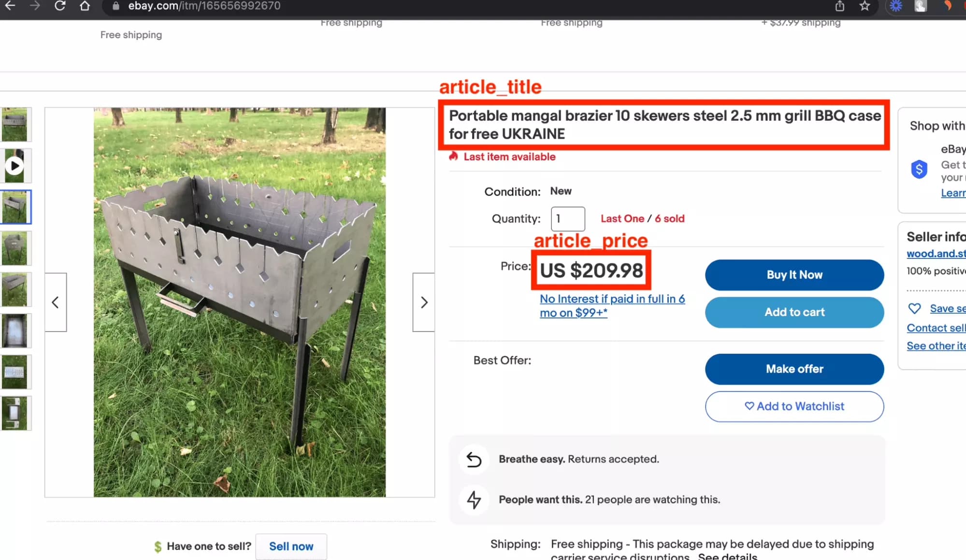Click the lightning bolt watching icon
The height and width of the screenshot is (560, 966).
(474, 500)
